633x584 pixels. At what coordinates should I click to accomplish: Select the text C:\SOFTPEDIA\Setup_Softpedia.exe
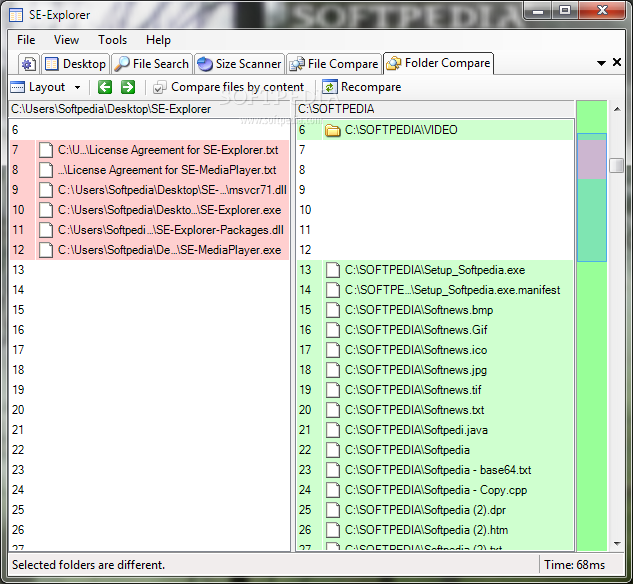click(435, 270)
